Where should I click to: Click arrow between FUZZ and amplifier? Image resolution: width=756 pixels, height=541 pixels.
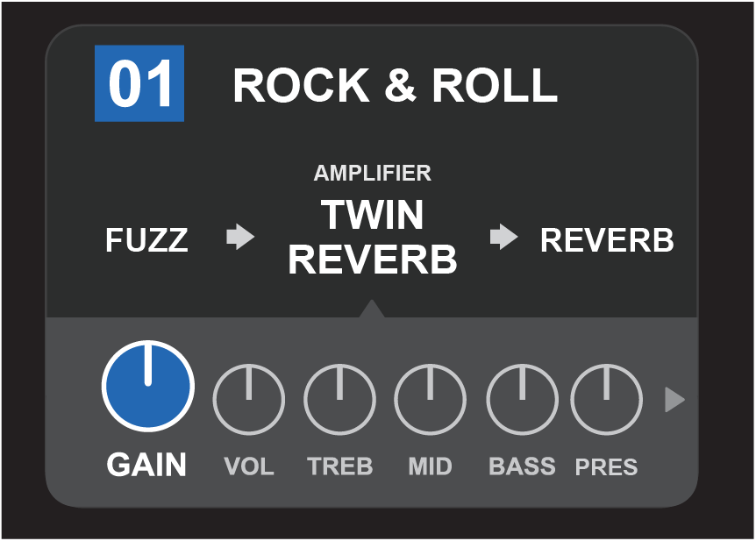[239, 237]
